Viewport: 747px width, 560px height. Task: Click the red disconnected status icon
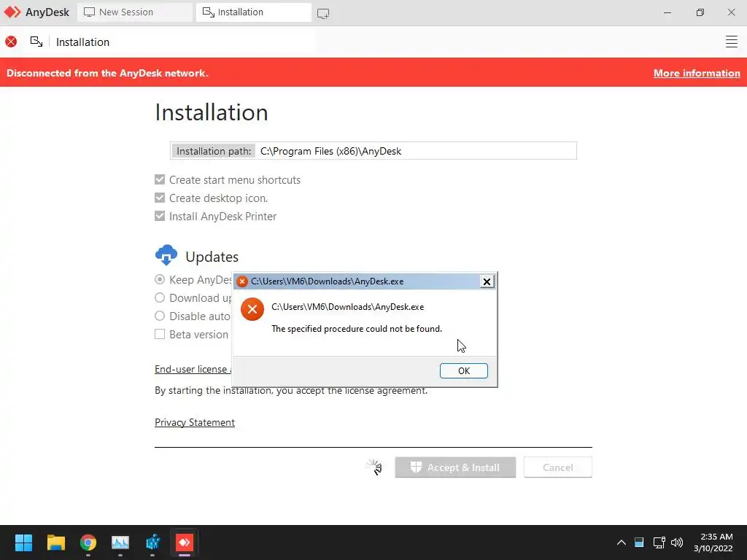point(11,42)
